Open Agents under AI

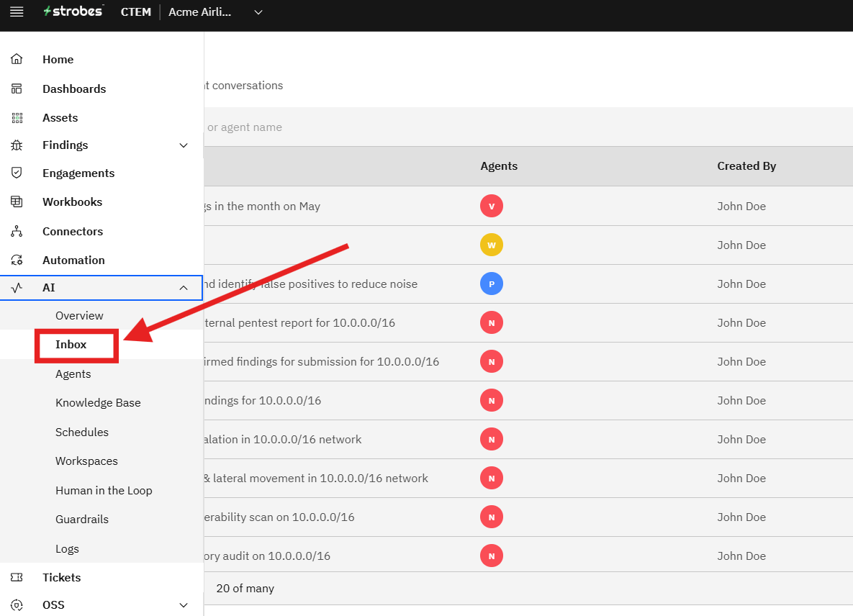tap(73, 374)
